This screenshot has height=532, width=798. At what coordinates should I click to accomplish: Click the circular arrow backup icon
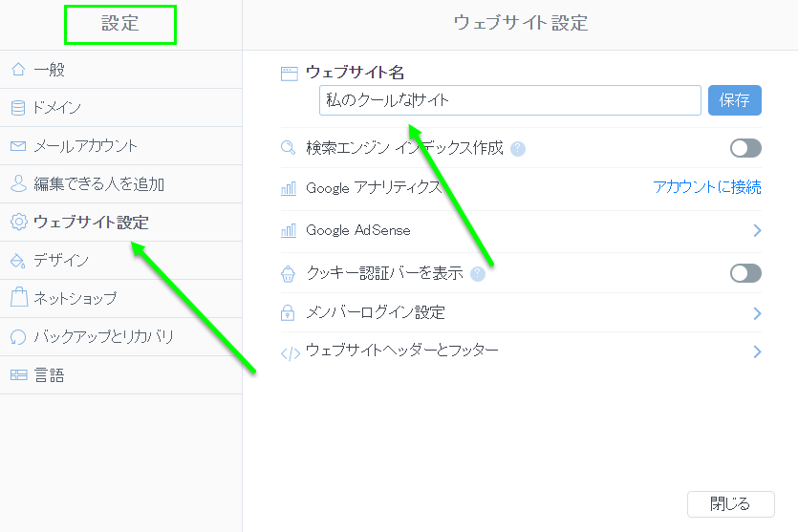[x=18, y=337]
